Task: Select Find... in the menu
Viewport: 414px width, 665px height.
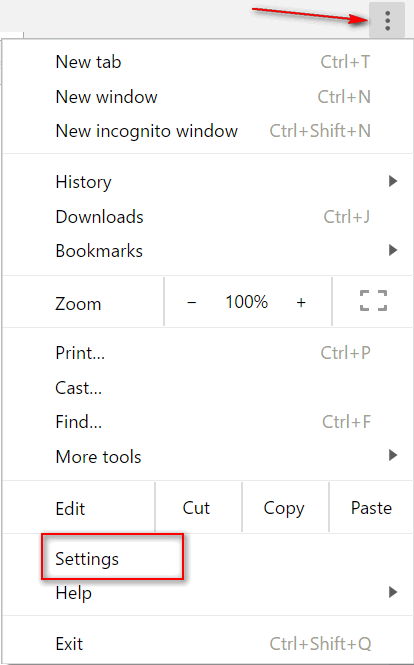Action: (x=208, y=422)
